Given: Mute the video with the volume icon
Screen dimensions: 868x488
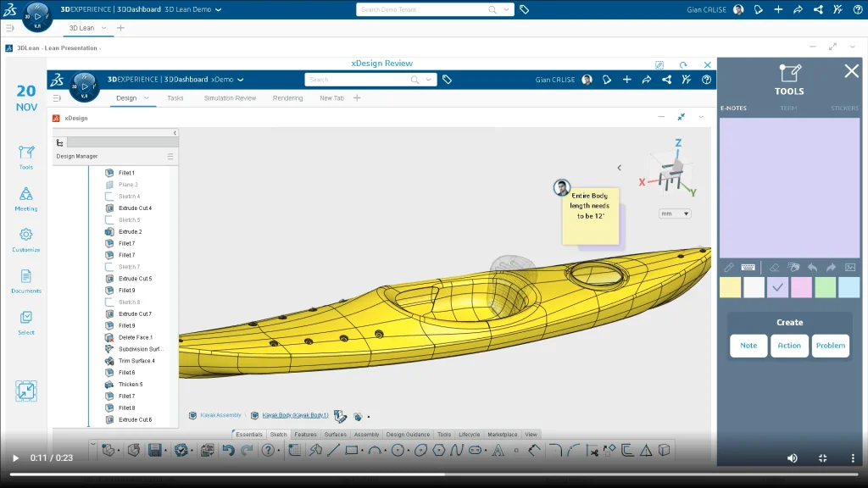Looking at the screenshot, I should tap(793, 457).
